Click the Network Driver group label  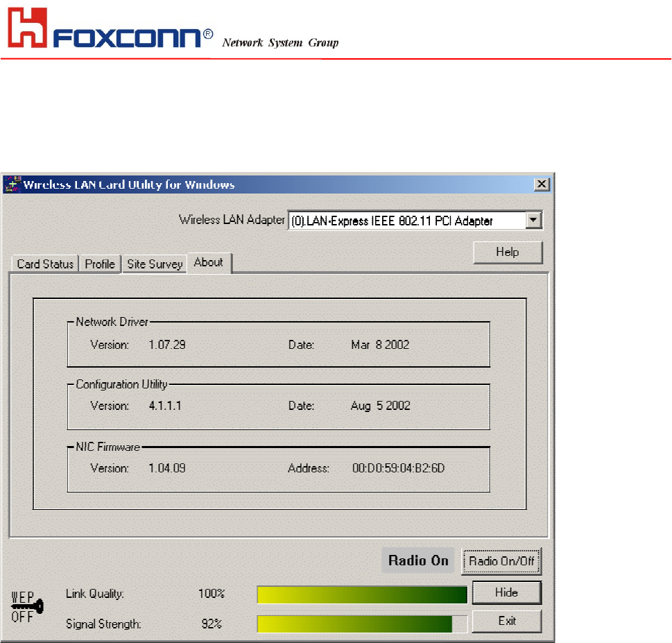click(112, 322)
